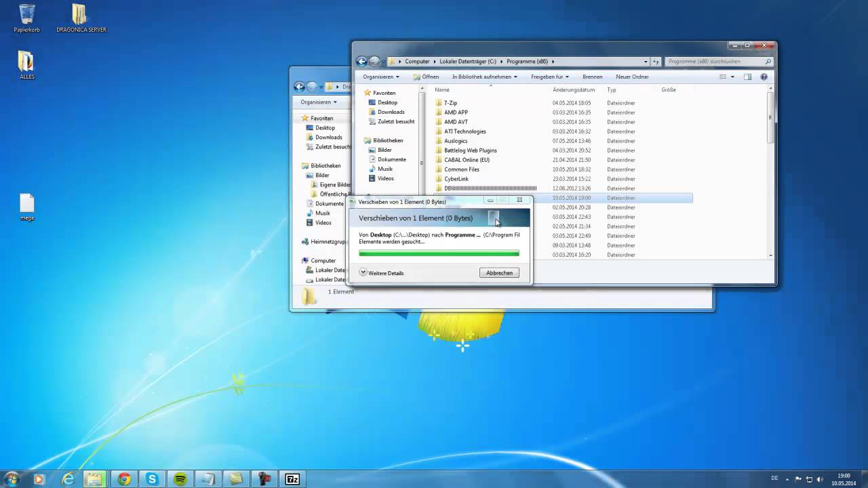This screenshot has width=868, height=488.
Task: Click Computer in the address bar
Action: 417,62
